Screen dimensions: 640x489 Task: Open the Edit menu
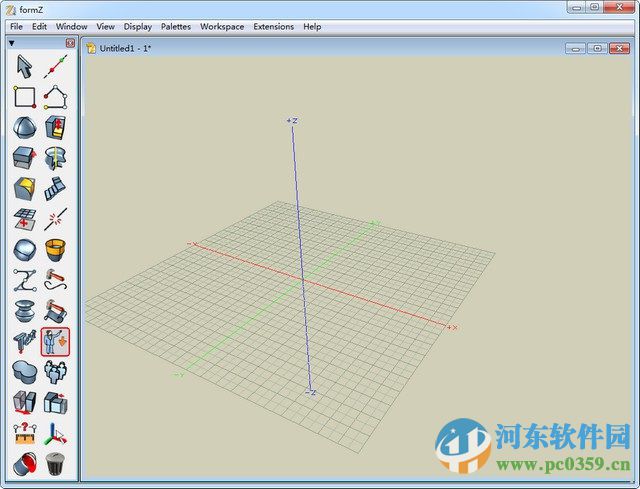[x=39, y=27]
